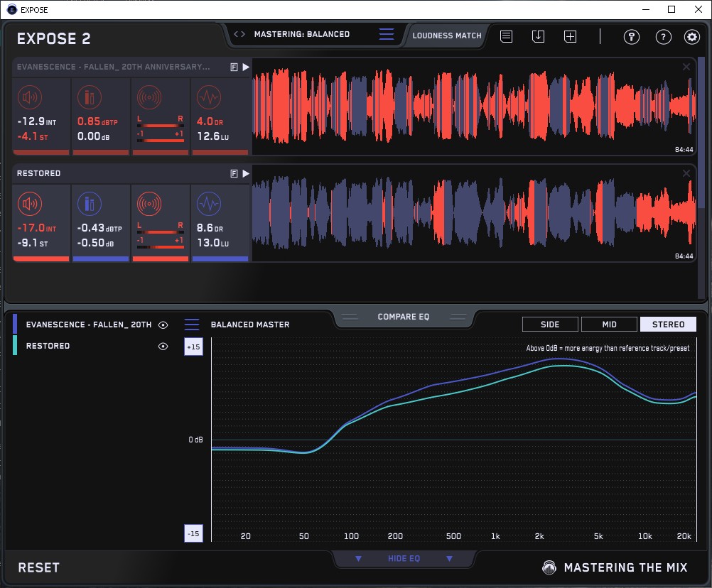
Task: Open the license key icon
Action: tap(632, 37)
